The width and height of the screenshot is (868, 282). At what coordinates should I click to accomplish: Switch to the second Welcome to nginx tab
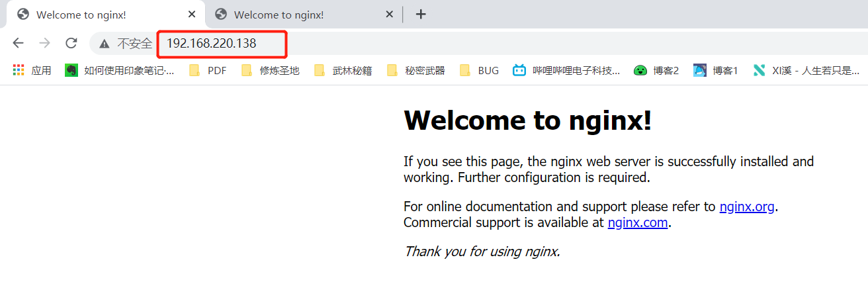[304, 15]
